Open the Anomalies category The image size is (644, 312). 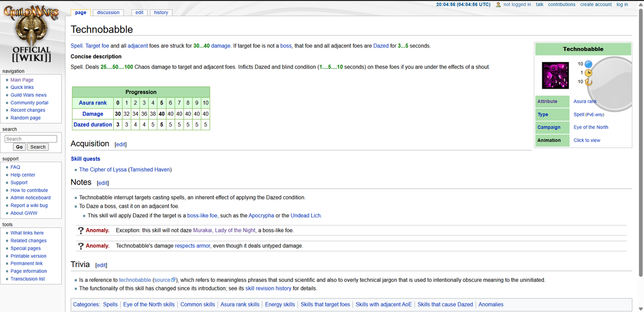491,304
